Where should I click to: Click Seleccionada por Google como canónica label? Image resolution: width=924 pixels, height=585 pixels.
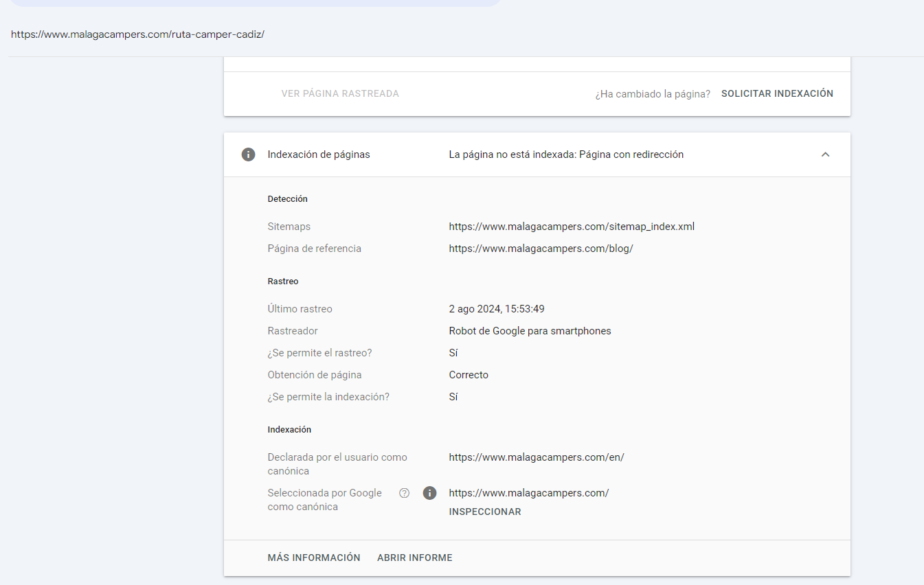point(325,500)
